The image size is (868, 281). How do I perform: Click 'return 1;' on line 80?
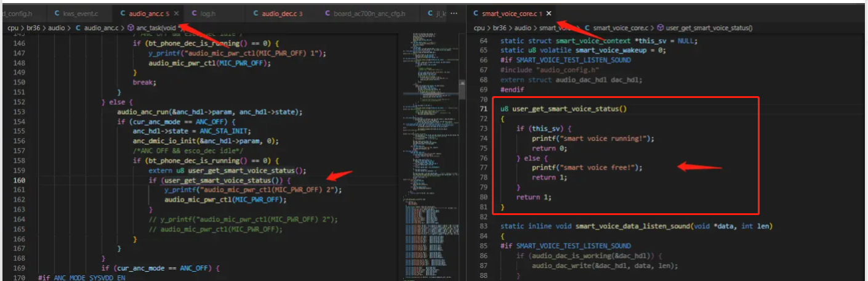[534, 197]
